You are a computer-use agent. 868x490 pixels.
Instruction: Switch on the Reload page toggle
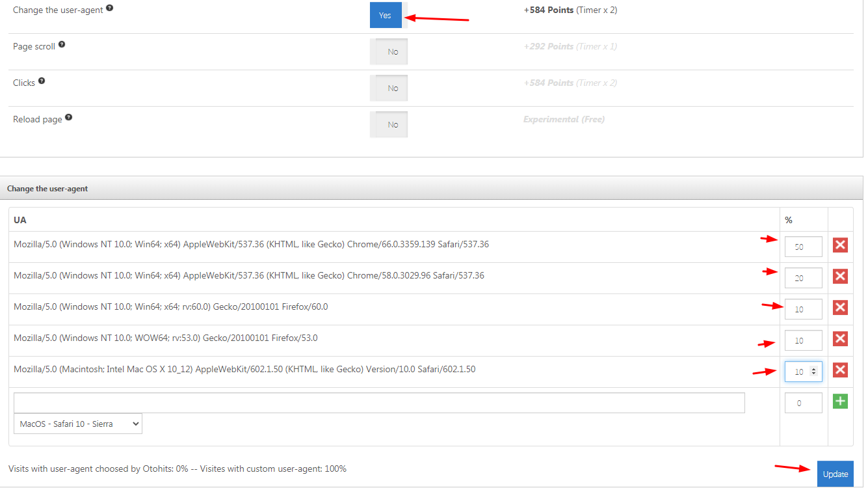pos(389,124)
